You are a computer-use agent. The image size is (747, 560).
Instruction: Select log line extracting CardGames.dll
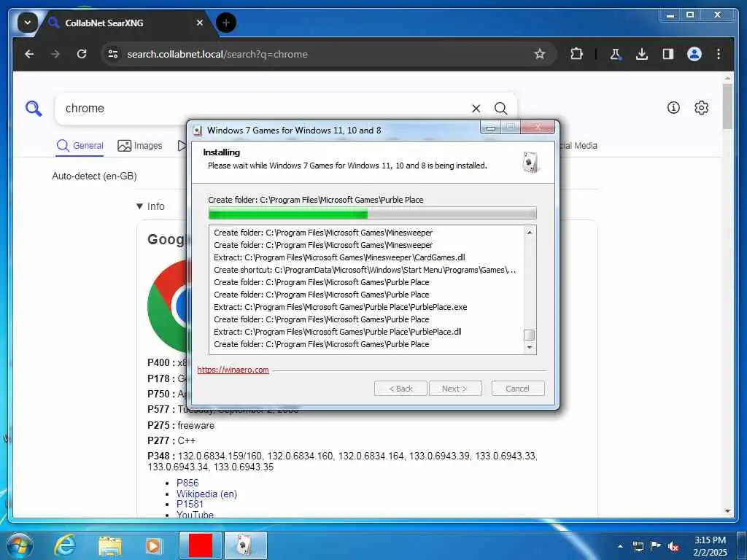339,257
